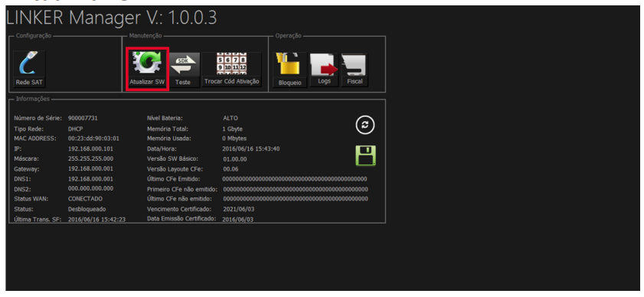Viewport: 644px width, 297px height.
Task: Select CFe layout version 00.06
Action: pyautogui.click(x=230, y=169)
